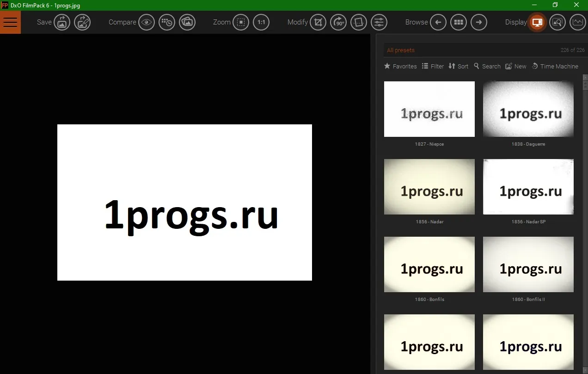The image size is (588, 374).
Task: Open the Sort presets option
Action: click(x=459, y=66)
